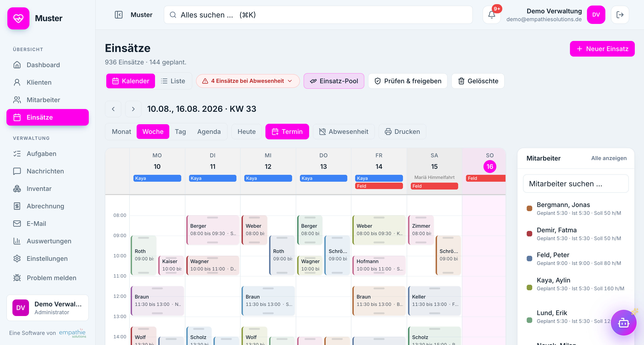
Task: Open the Feld absence bar on Sunday 16
Action: coord(485,178)
